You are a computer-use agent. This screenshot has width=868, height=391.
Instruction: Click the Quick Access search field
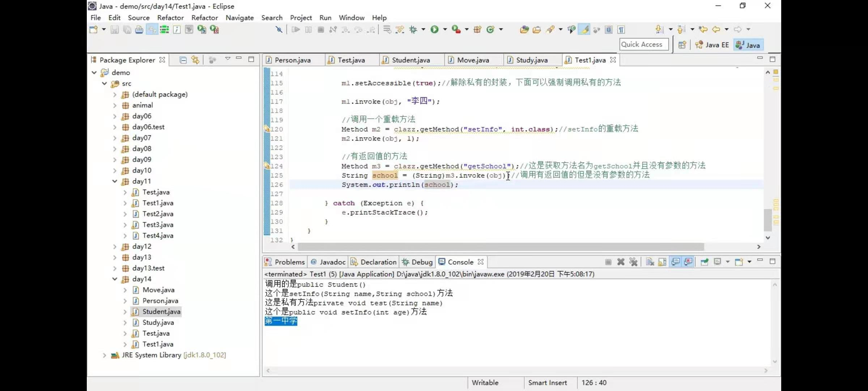[643, 45]
